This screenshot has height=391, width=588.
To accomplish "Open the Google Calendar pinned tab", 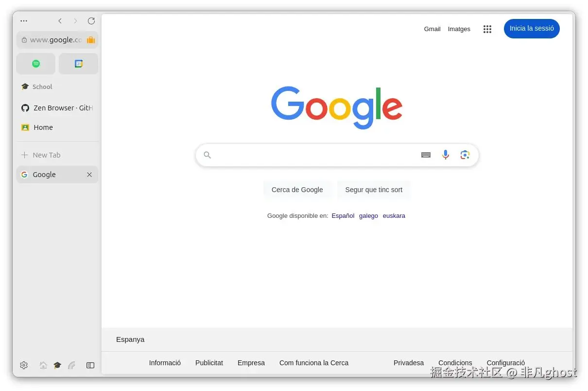I will point(79,64).
